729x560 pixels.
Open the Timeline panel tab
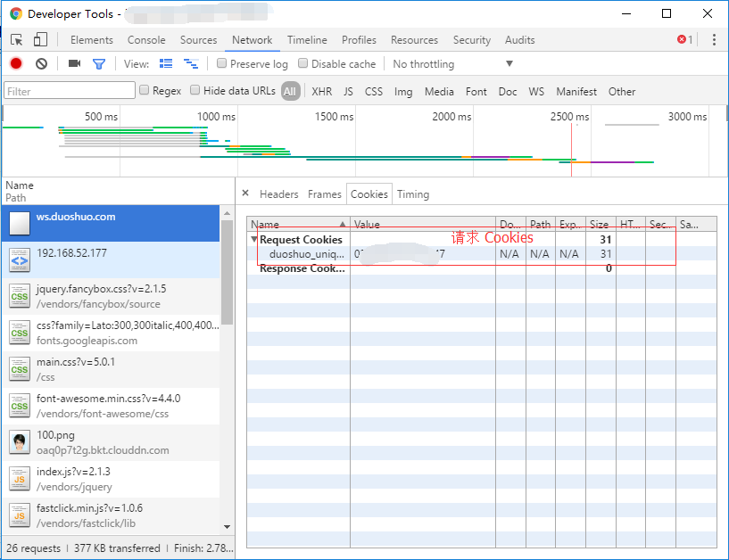click(307, 40)
